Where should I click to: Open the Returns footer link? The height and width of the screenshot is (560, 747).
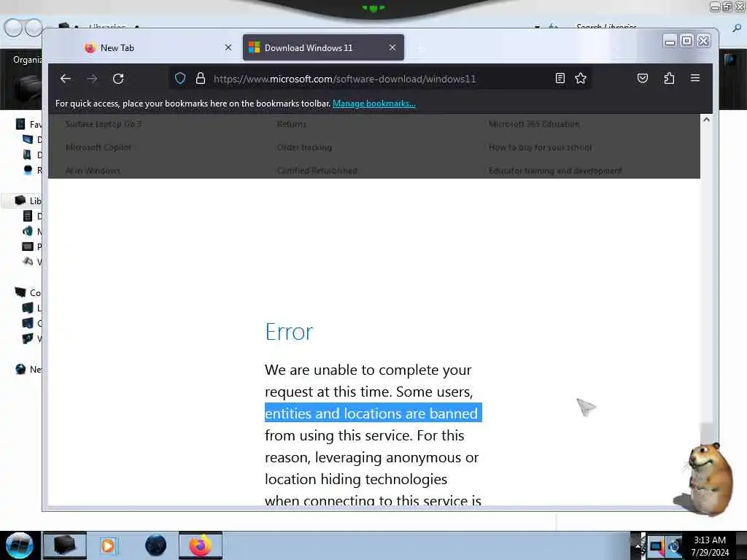coord(292,124)
